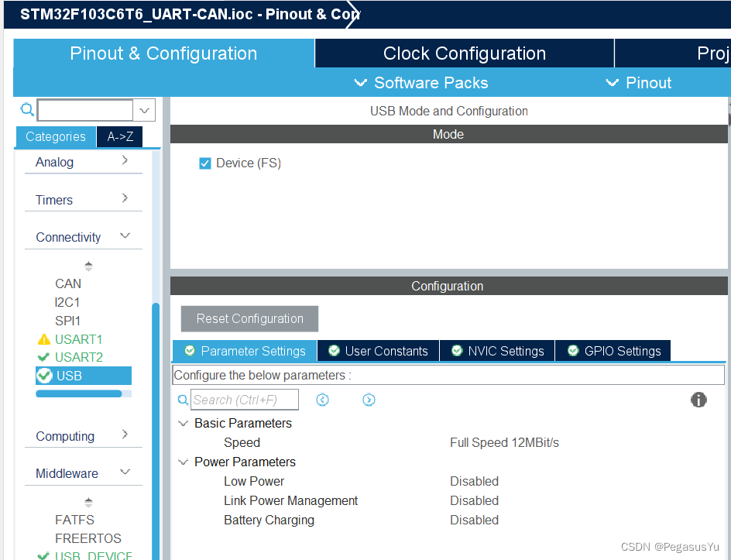Click the green check circle icon on USB item
The image size is (731, 560).
[x=44, y=376]
